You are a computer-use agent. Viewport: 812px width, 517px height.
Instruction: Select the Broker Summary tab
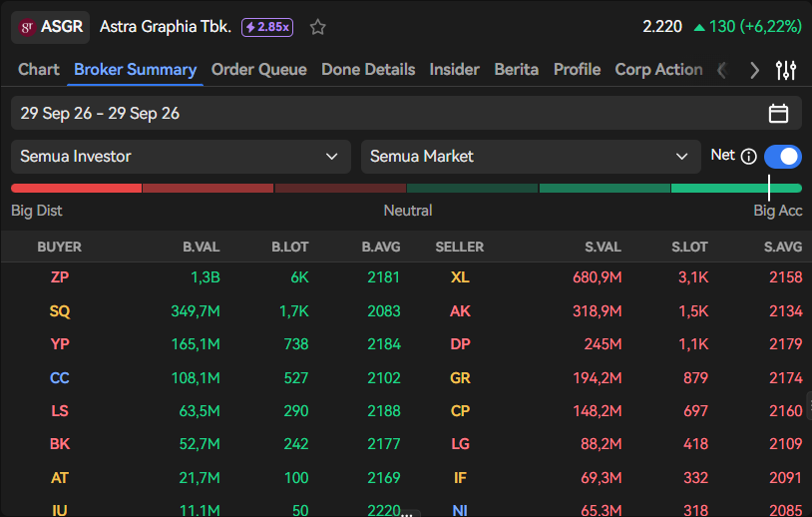point(135,70)
